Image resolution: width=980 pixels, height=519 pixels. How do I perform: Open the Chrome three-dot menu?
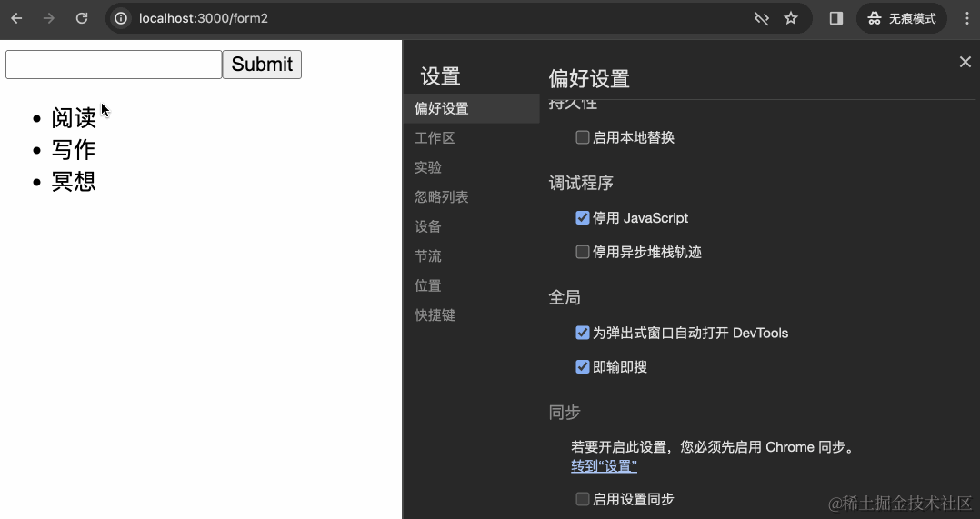click(x=966, y=18)
